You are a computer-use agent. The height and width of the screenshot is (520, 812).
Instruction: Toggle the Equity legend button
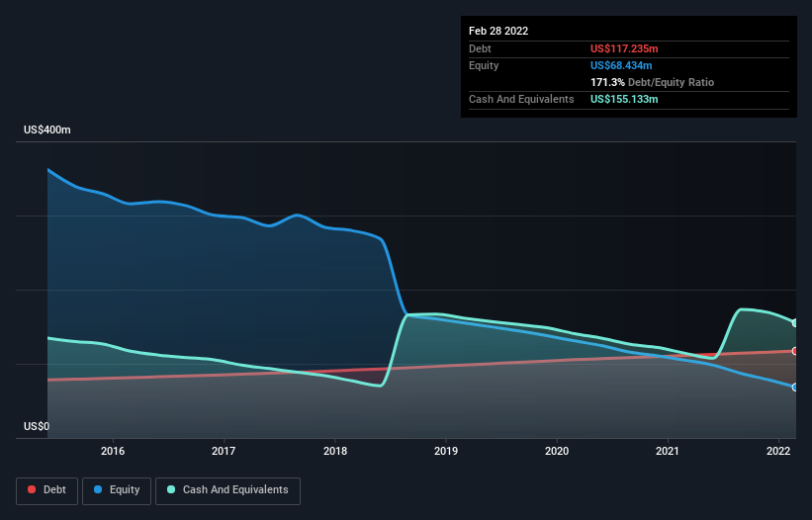pyautogui.click(x=117, y=490)
